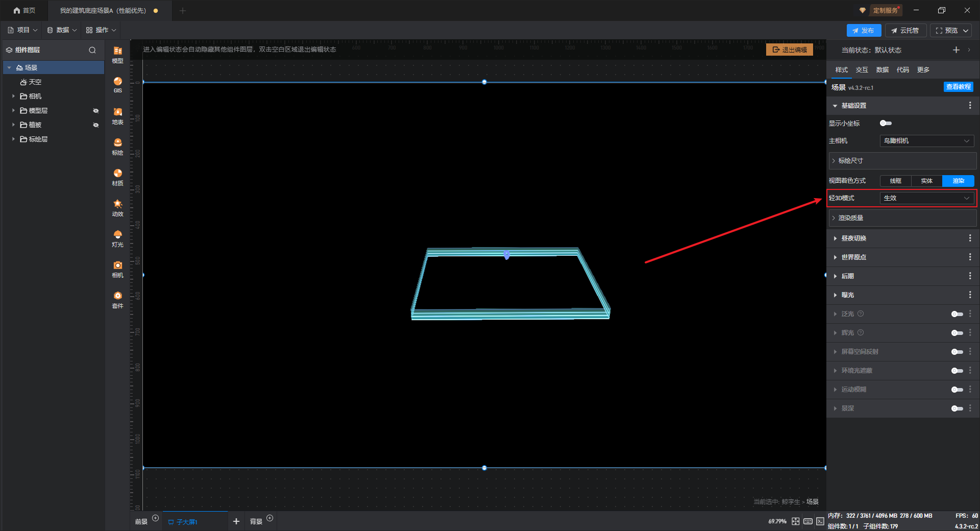This screenshot has width=980, height=531.
Task: Open the console icon in the bottom bar
Action: [820, 521]
